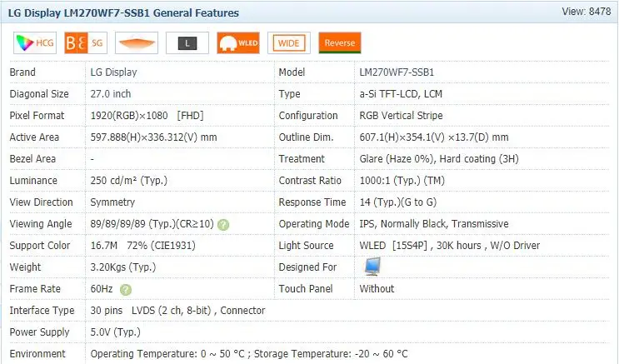Image resolution: width=619 pixels, height=364 pixels.
Task: Click the outline dimension 607.1(H)×354.1(V) value
Action: click(434, 137)
